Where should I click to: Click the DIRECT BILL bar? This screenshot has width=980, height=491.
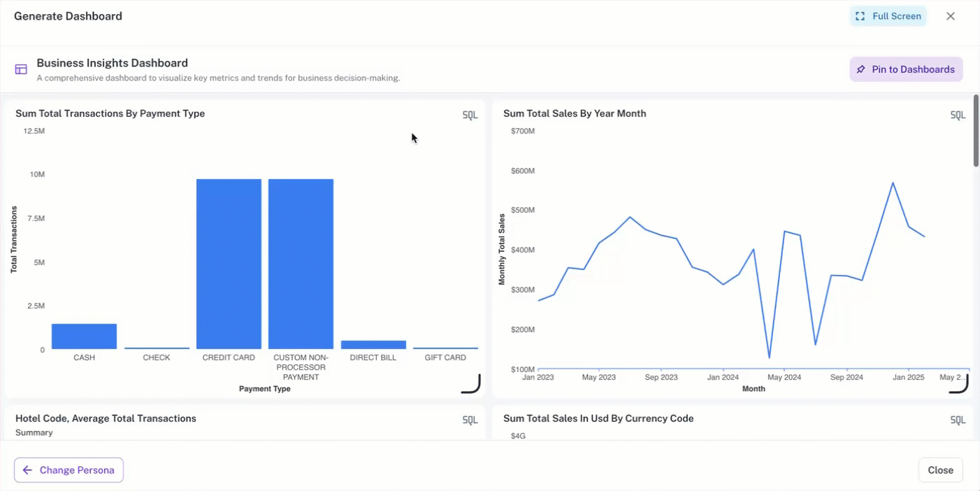pyautogui.click(x=373, y=345)
